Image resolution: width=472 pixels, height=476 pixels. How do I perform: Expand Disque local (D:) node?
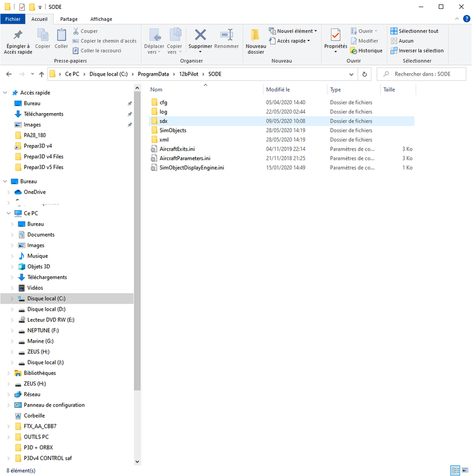point(12,309)
